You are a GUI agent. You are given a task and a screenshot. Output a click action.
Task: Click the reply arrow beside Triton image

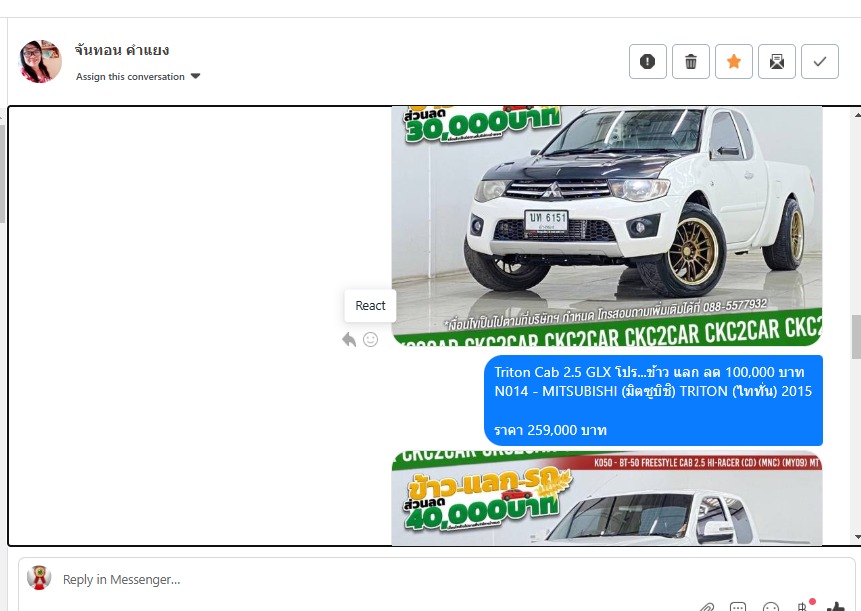(349, 340)
